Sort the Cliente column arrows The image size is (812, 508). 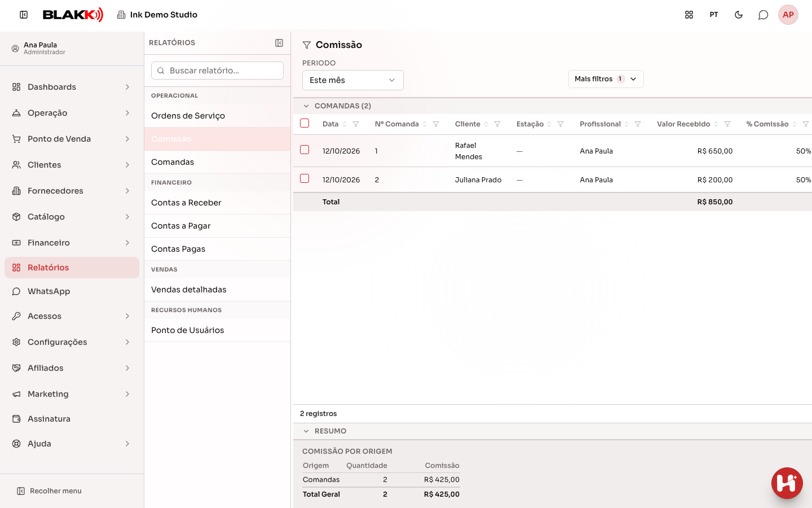[x=486, y=124]
